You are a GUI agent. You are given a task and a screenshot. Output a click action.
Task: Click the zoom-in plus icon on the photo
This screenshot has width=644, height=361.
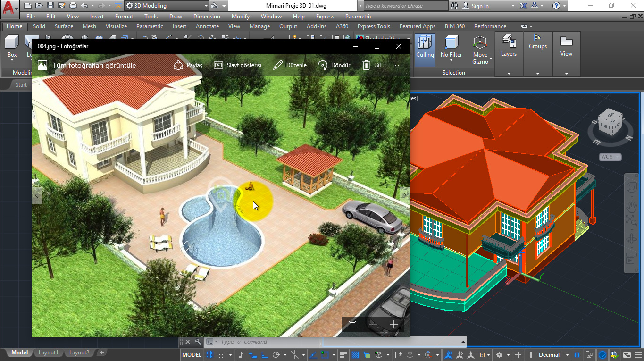click(x=394, y=324)
